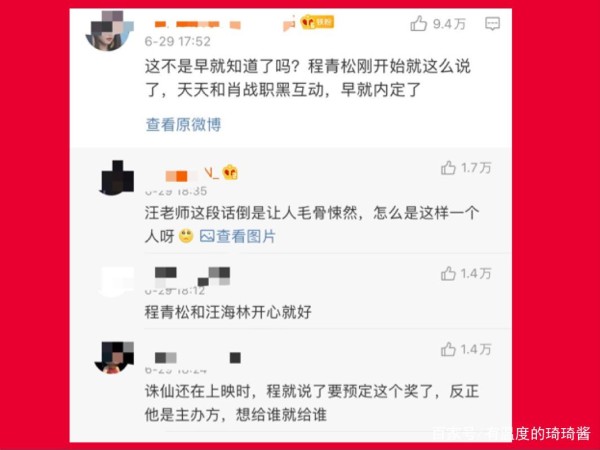Open the reply comment bubble icon
Image resolution: width=600 pixels, height=450 pixels.
[492, 24]
